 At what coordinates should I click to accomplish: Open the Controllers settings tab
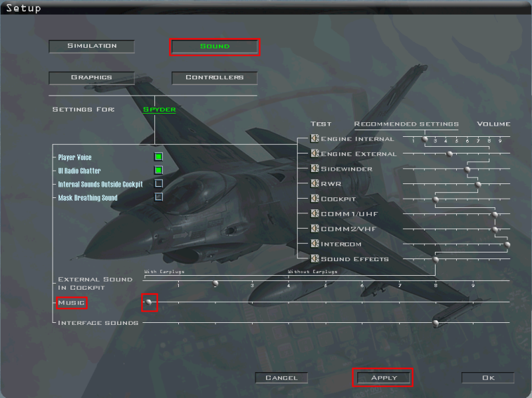coord(214,78)
